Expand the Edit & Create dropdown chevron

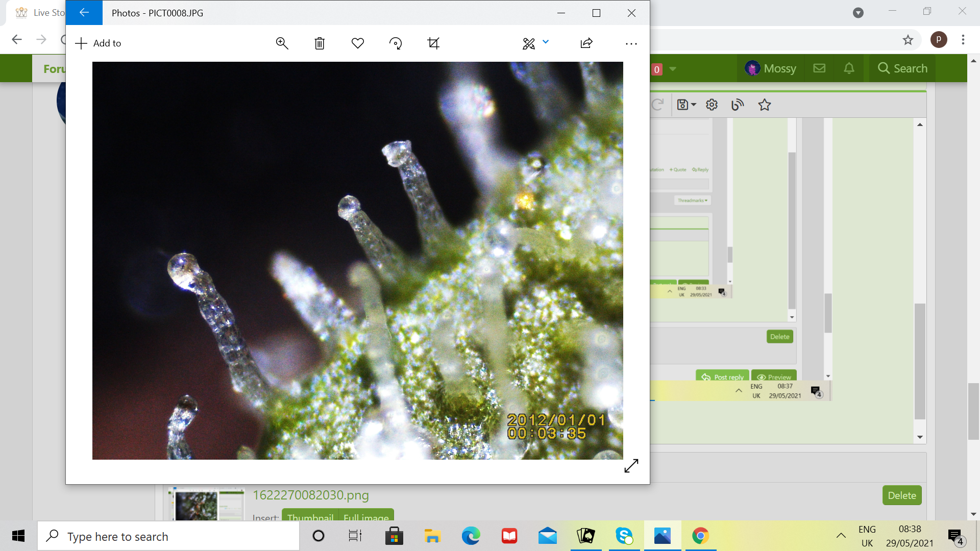pos(546,42)
